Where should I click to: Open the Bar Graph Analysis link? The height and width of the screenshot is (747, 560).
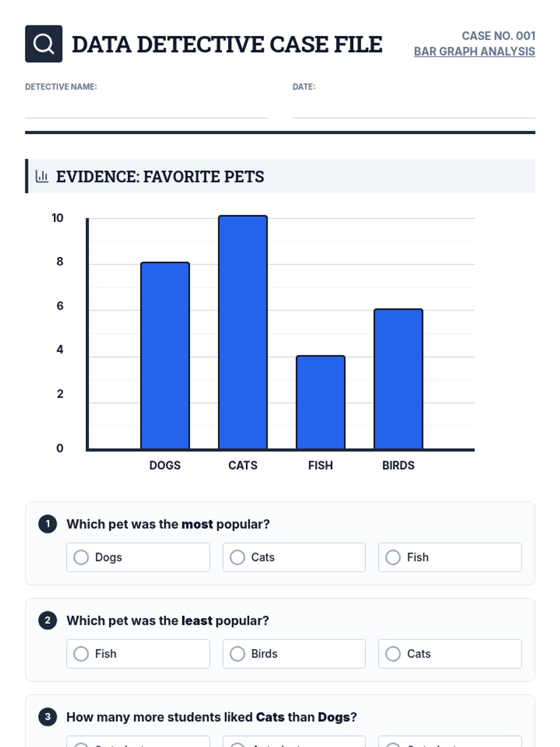(x=474, y=51)
